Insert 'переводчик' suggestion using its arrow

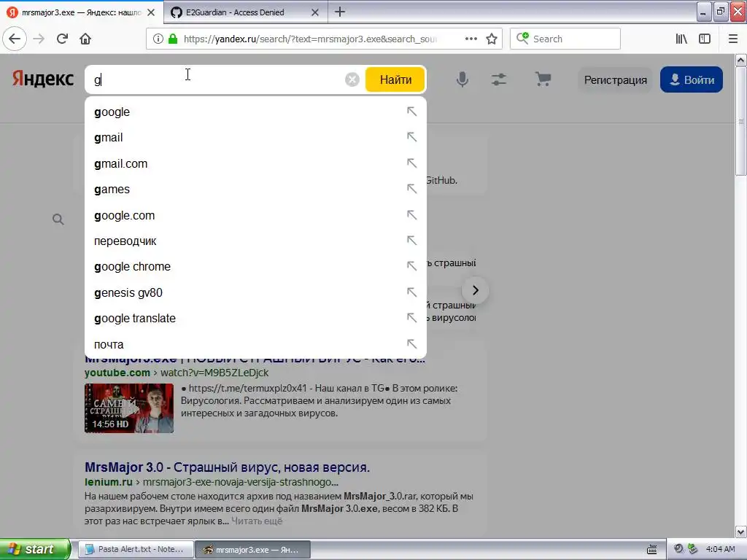411,241
